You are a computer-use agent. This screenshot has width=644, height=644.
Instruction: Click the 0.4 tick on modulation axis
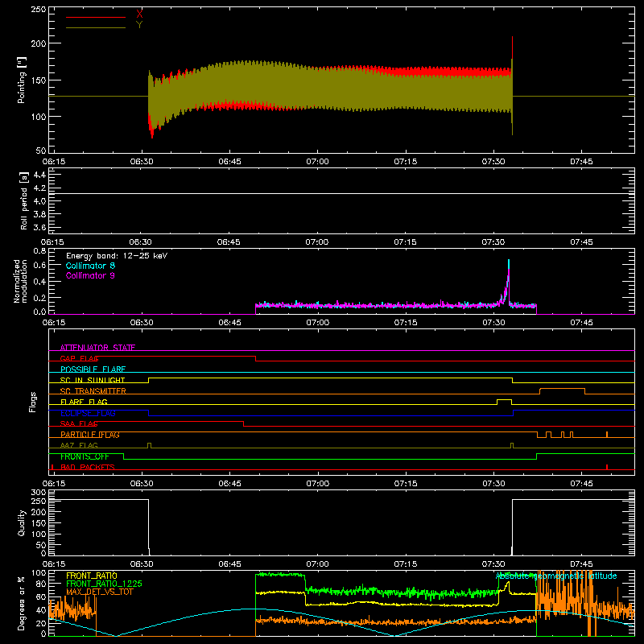[39, 282]
